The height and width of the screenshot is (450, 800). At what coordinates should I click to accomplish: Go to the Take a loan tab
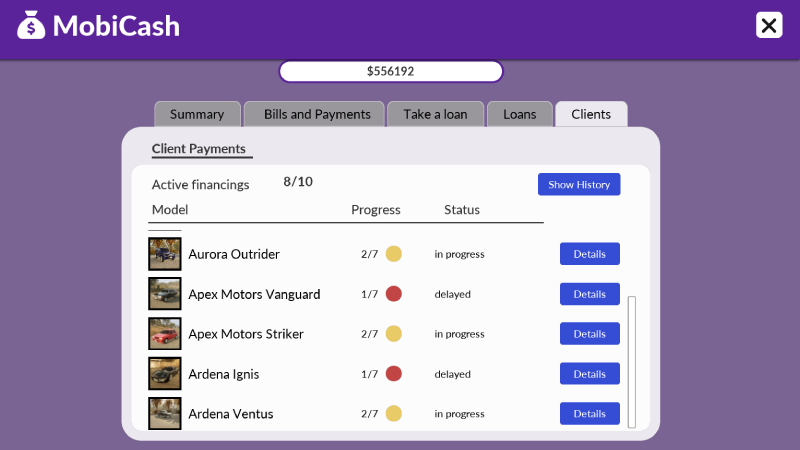click(x=435, y=114)
